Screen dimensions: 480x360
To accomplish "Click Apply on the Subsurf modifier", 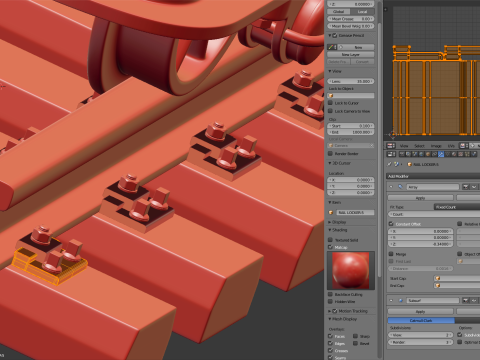I will coord(420,311).
